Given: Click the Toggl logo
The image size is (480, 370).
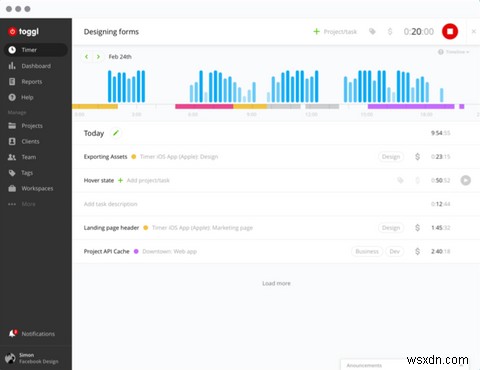Looking at the screenshot, I should (23, 32).
